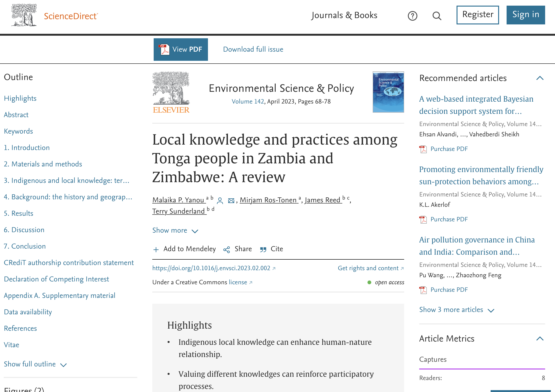Screen dimensions: 555x392
Task: Jump to Abstract in outline
Action: point(16,115)
